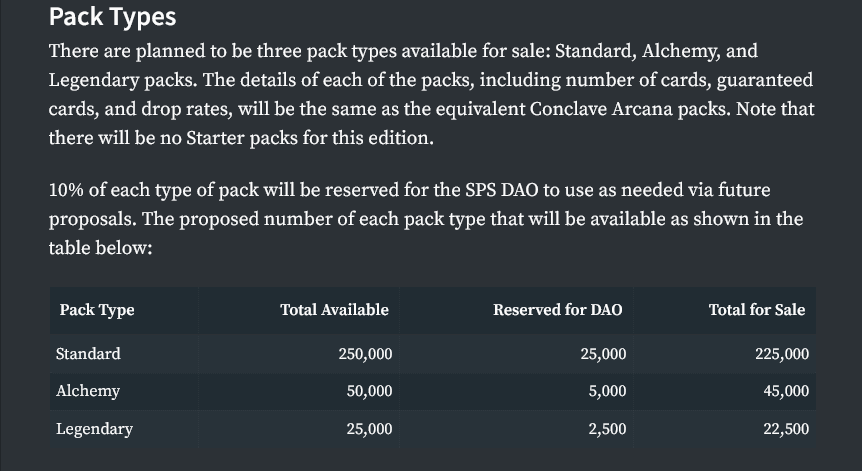Click the Total for Sale column header
Image resolution: width=862 pixels, height=471 pixels.
pos(756,310)
